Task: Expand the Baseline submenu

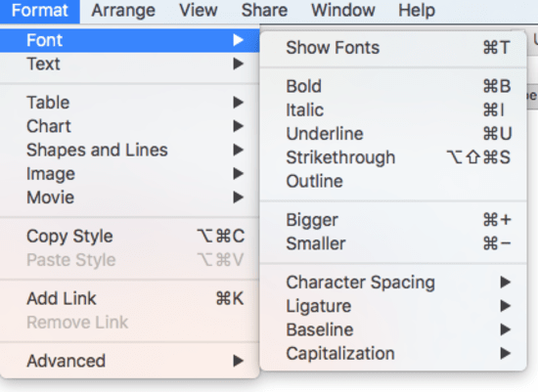Action: (393, 329)
